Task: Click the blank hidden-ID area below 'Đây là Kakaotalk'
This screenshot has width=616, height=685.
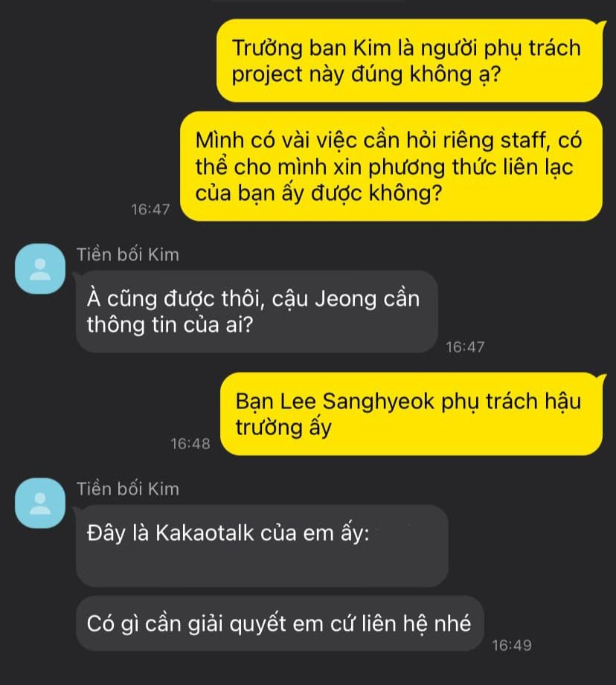Action: point(262,566)
